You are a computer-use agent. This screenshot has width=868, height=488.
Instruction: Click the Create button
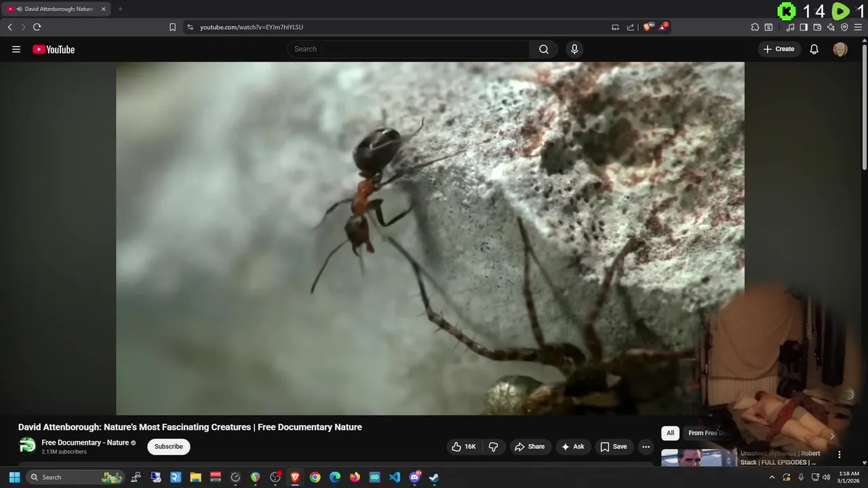click(x=778, y=49)
